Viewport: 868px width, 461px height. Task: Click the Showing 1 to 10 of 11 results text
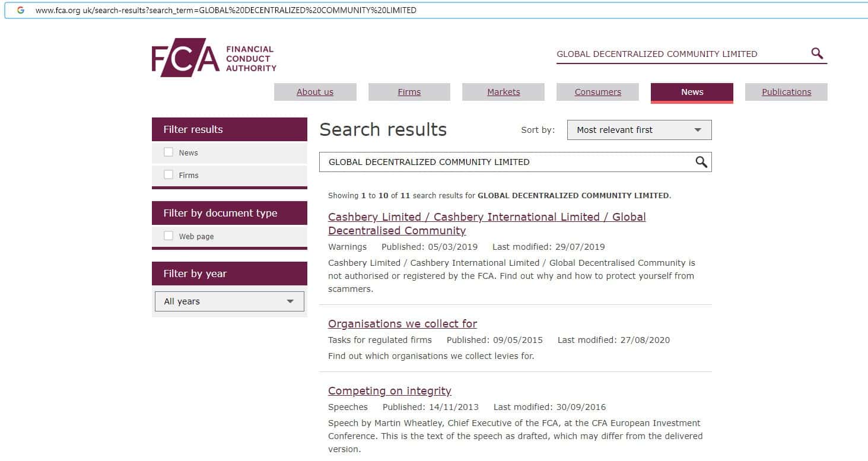click(500, 195)
